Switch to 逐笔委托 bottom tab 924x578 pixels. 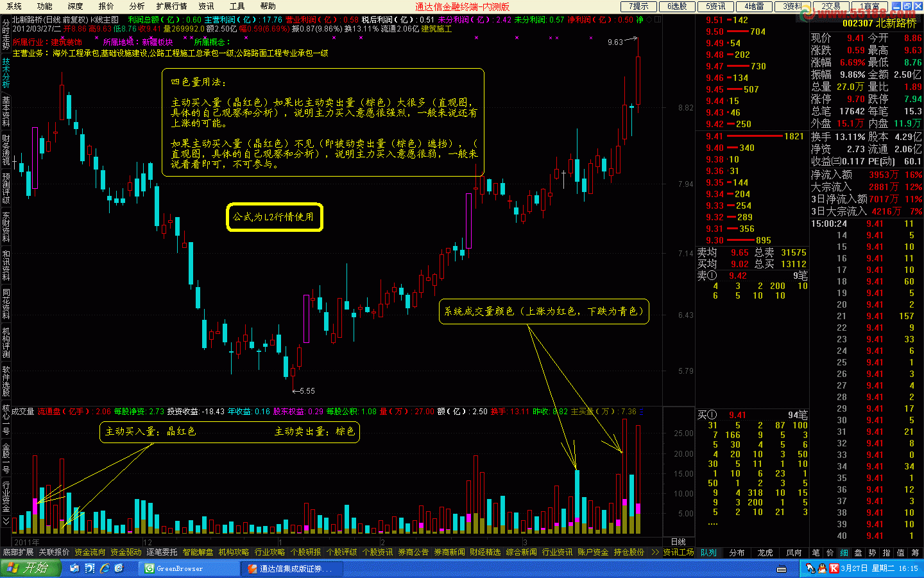click(162, 552)
